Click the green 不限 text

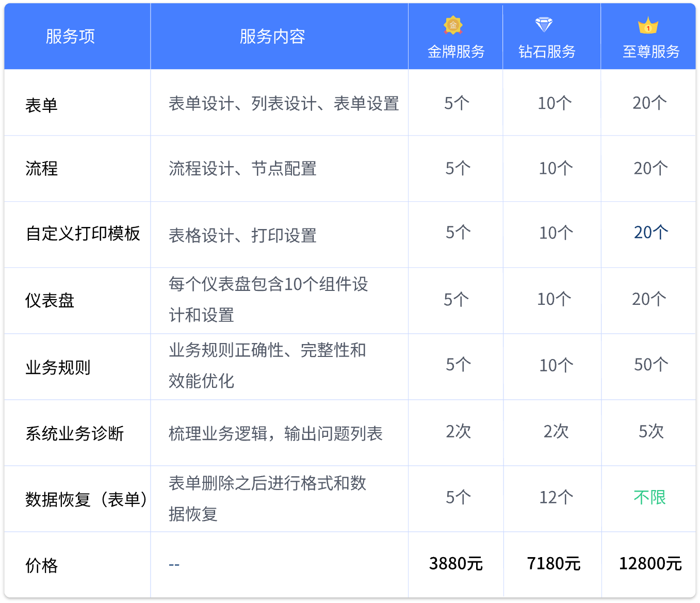point(649,497)
